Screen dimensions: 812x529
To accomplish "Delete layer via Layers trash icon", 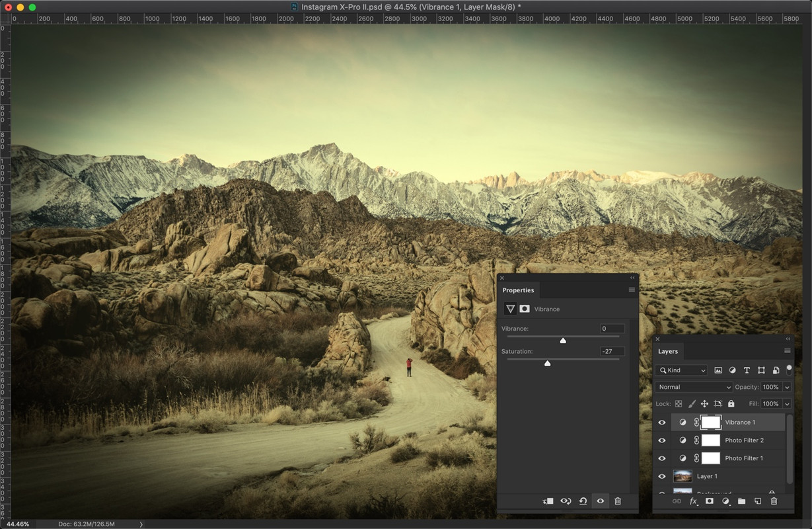I will 774,501.
